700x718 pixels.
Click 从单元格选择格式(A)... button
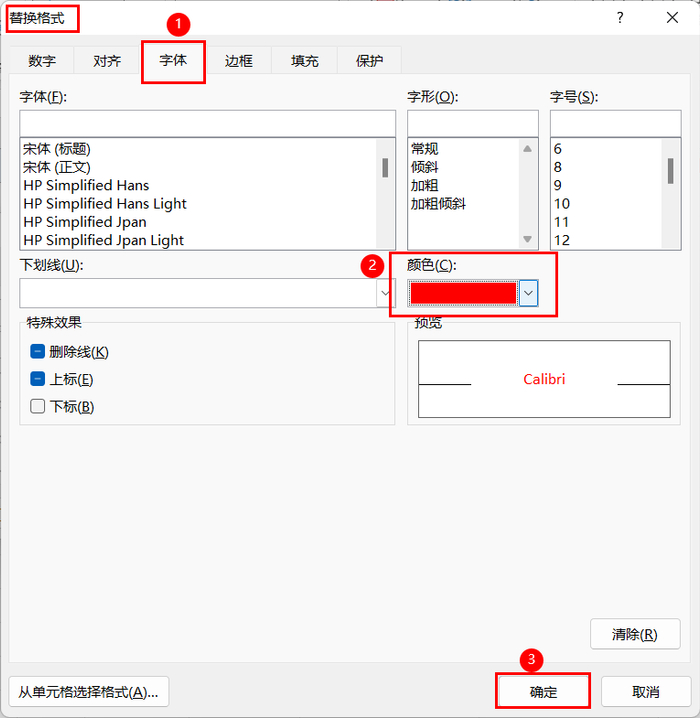89,692
